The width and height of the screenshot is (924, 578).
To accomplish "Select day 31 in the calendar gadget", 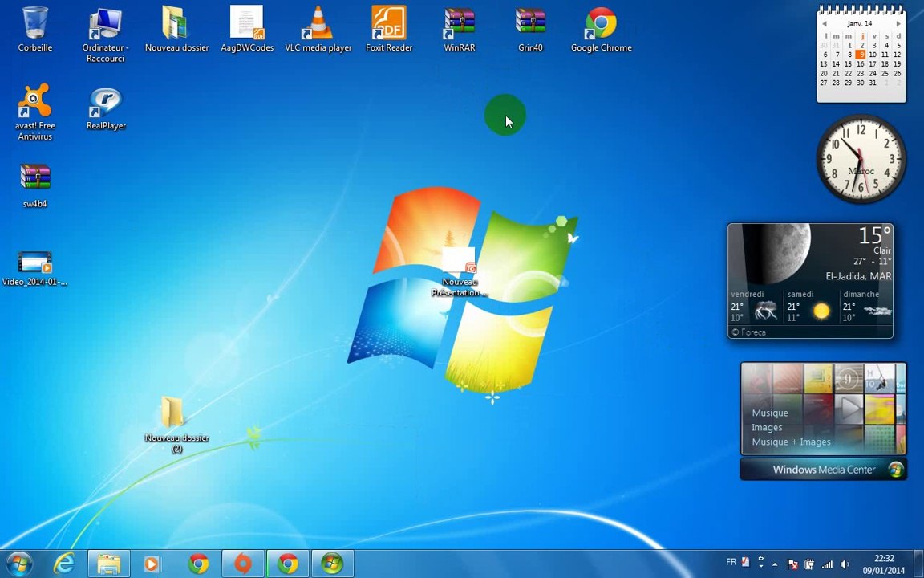I will point(873,83).
